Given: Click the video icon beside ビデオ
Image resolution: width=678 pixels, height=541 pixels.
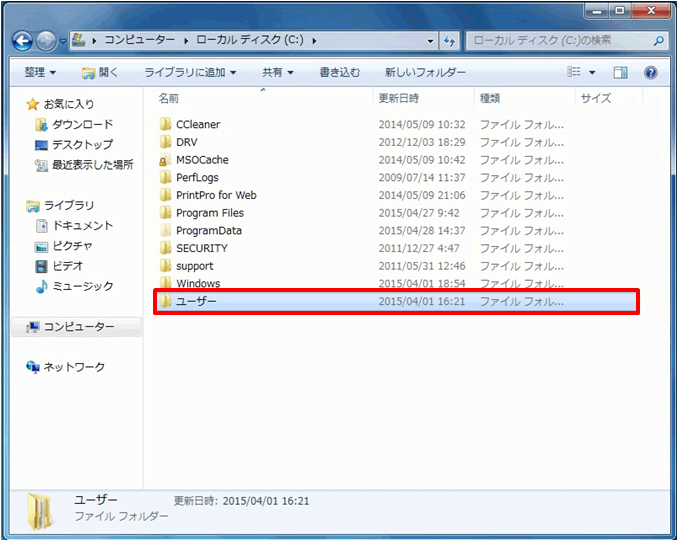Looking at the screenshot, I should pos(41,266).
